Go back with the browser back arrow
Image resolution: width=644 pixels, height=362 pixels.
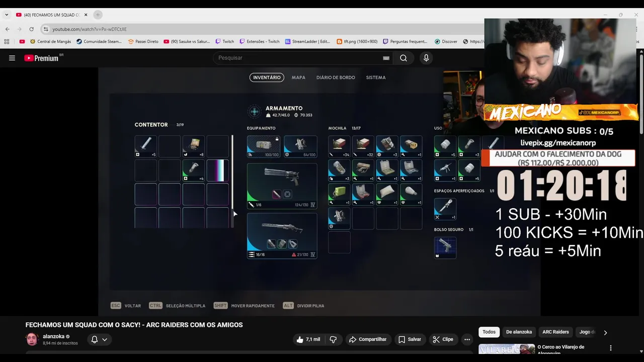click(8, 29)
